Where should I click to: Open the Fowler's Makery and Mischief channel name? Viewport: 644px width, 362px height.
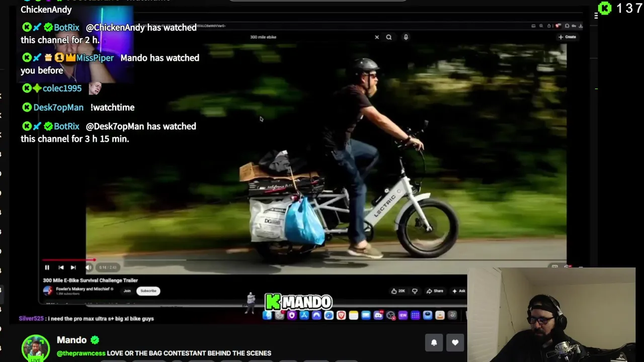(83, 289)
